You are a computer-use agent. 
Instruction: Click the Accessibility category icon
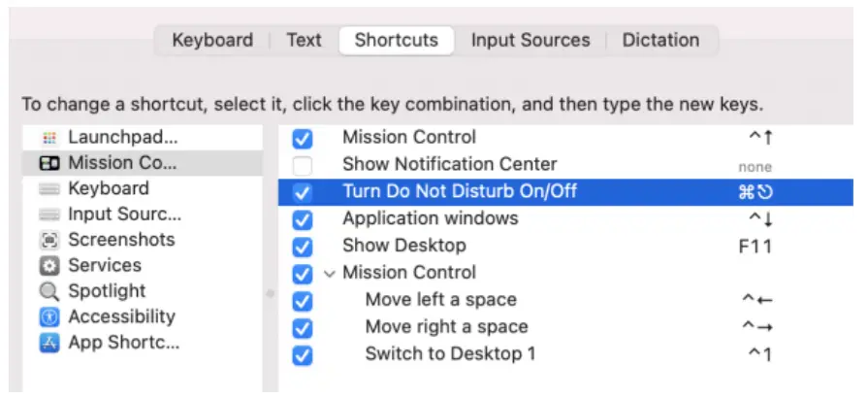[49, 316]
